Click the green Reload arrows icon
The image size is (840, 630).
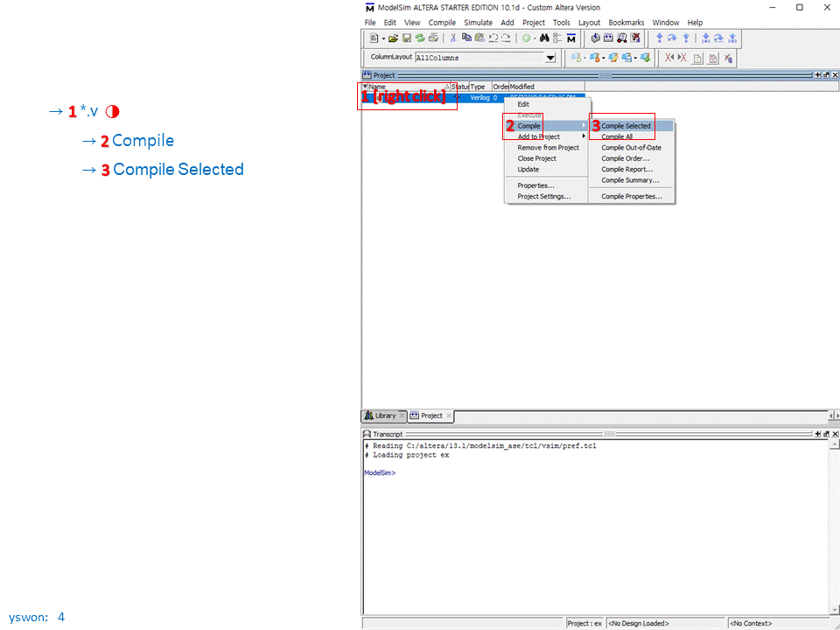pos(420,38)
